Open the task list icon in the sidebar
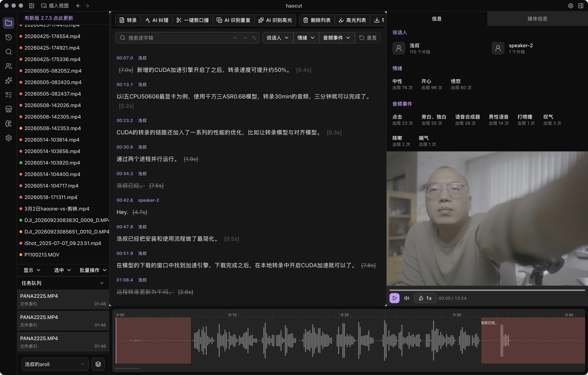Image resolution: width=588 pixels, height=375 pixels. point(8,95)
